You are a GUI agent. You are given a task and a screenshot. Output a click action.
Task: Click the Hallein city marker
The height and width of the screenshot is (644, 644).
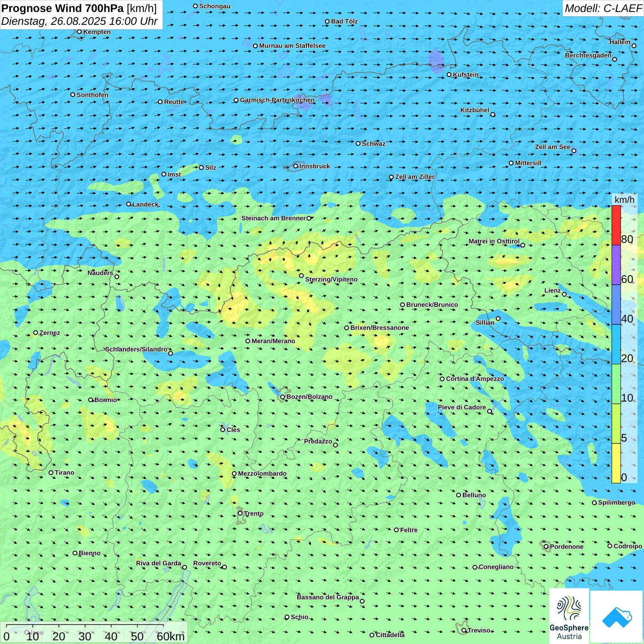[x=634, y=46]
